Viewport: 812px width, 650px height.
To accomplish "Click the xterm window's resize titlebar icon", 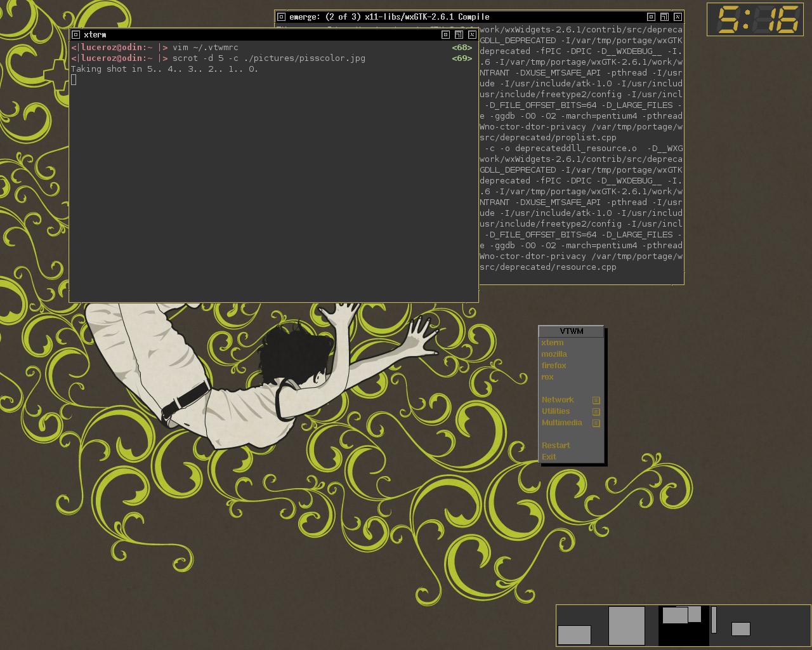I will [x=459, y=35].
